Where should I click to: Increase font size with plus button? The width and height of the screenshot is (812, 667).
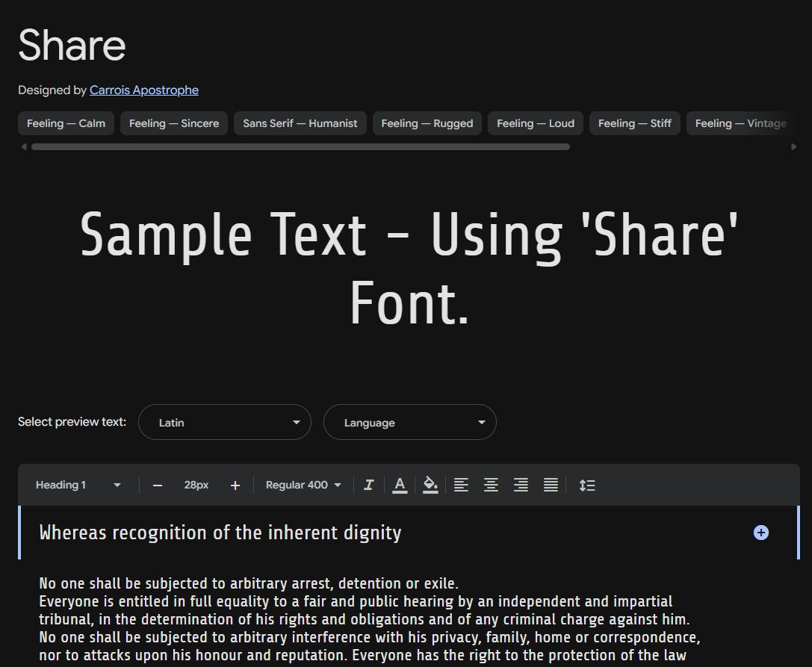[235, 485]
